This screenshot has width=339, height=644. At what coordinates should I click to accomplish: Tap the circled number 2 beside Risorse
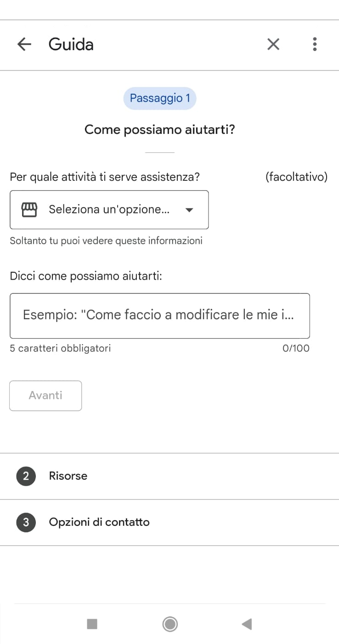26,476
